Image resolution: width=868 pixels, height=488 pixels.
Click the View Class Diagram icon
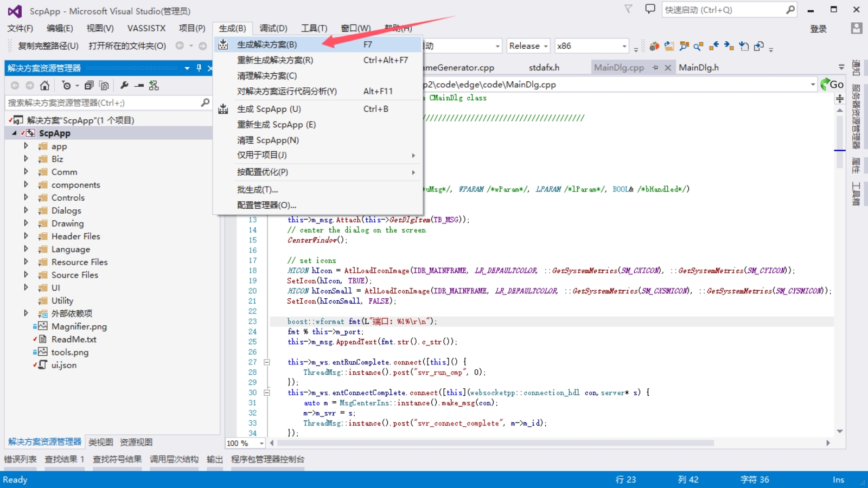click(x=154, y=85)
